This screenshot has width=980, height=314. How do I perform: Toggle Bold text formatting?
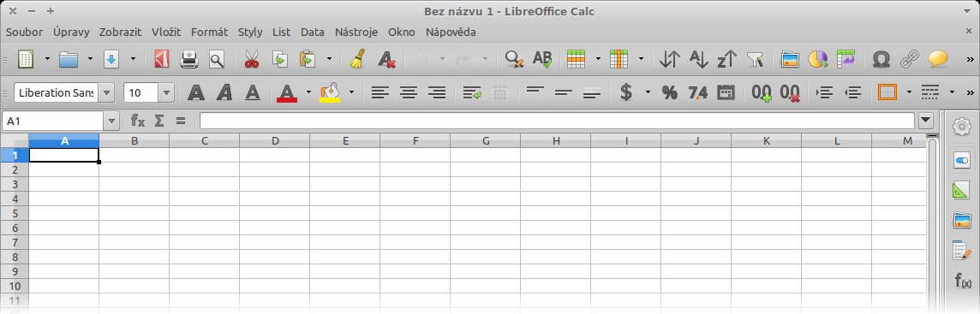point(196,93)
